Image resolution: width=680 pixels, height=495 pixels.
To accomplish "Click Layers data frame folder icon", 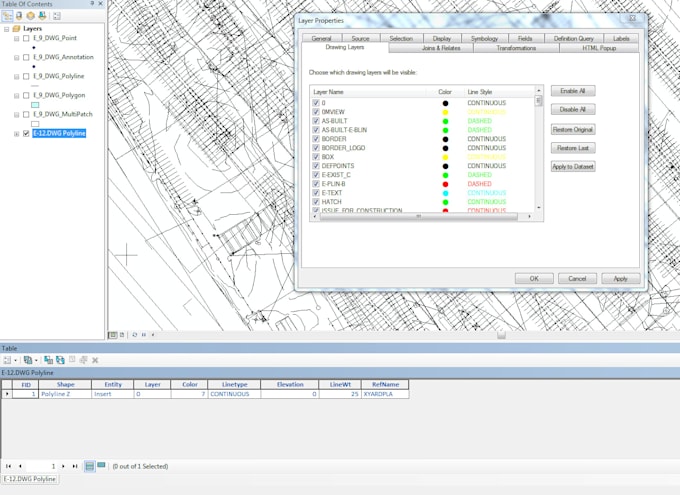I will click(16, 29).
